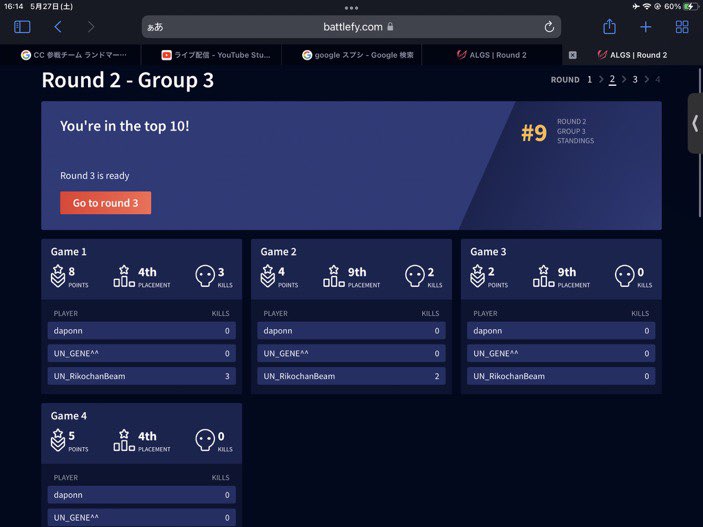Select Round 2 in round navigator
The width and height of the screenshot is (703, 527).
tap(612, 80)
